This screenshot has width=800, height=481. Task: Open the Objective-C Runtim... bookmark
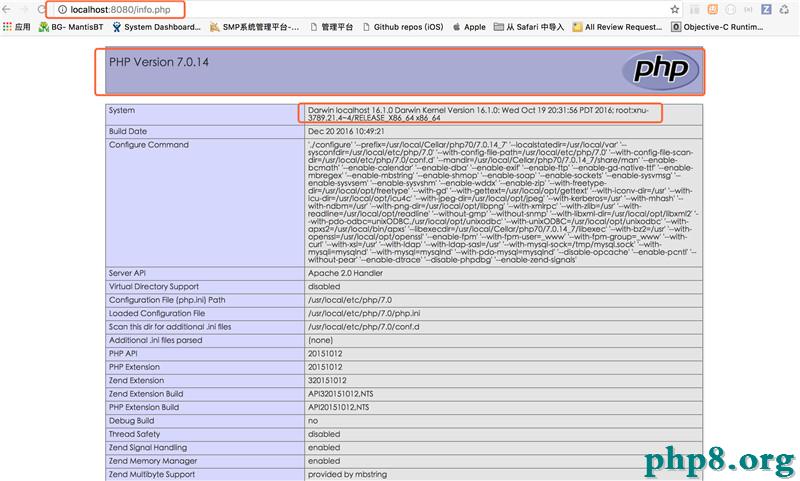717,27
